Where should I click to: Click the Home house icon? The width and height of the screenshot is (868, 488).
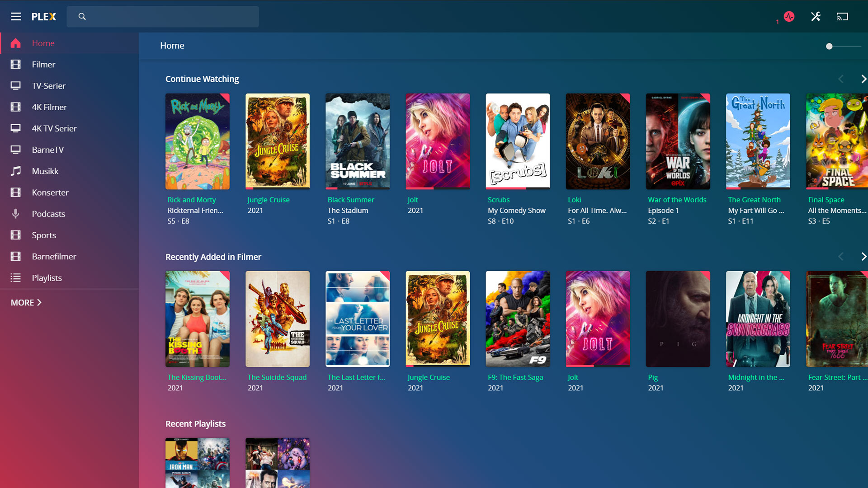16,43
